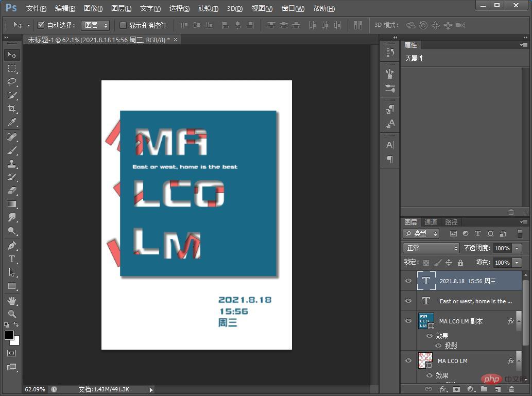Screen dimensions: 532x396
Task: Pick the Clone Stamp tool
Action: (x=12, y=164)
